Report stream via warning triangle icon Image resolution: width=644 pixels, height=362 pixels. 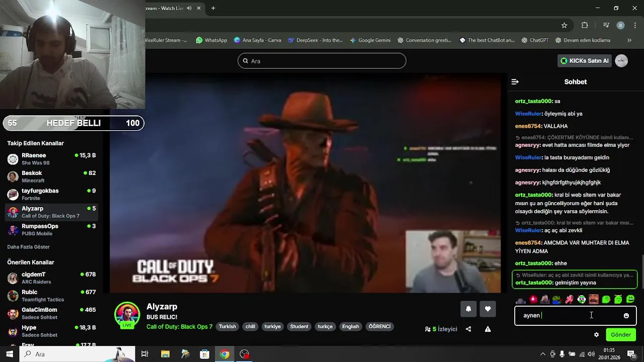click(x=488, y=329)
